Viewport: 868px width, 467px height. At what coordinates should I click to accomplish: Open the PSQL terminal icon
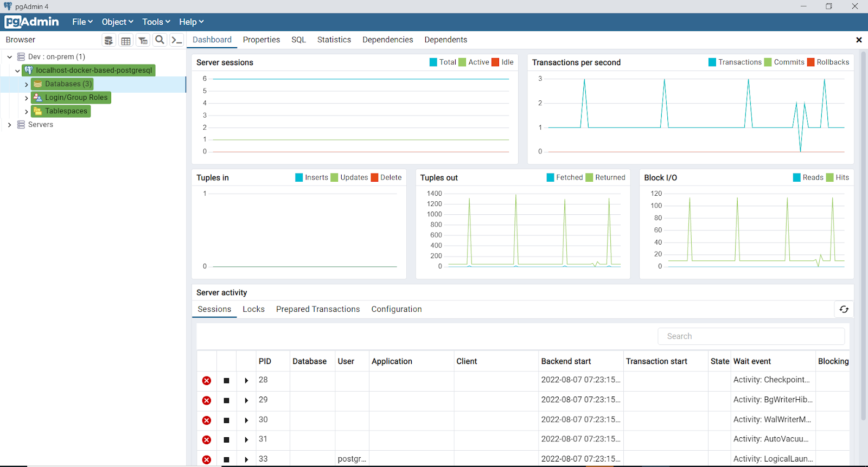176,40
